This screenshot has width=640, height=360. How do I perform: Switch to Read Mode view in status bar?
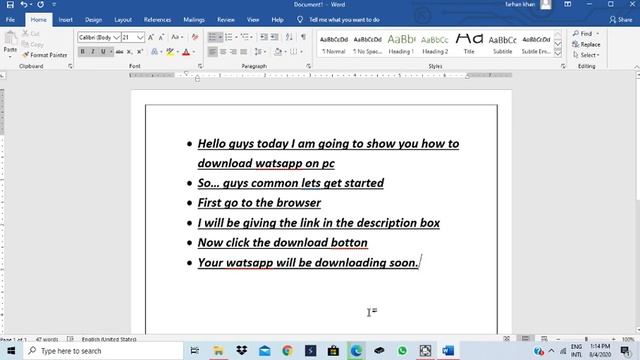click(x=507, y=338)
